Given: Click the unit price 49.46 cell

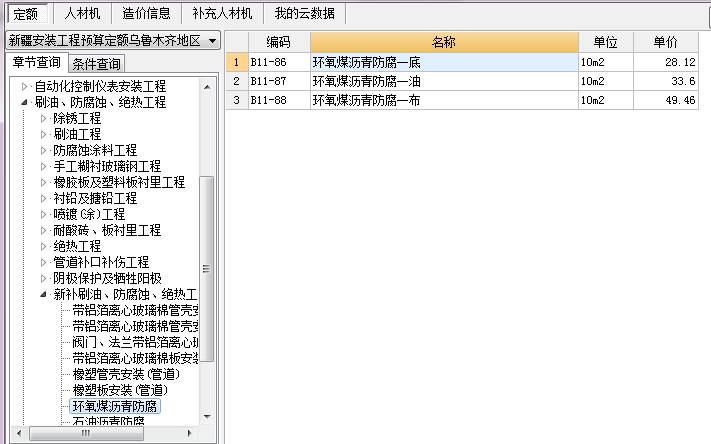Looking at the screenshot, I should 666,100.
